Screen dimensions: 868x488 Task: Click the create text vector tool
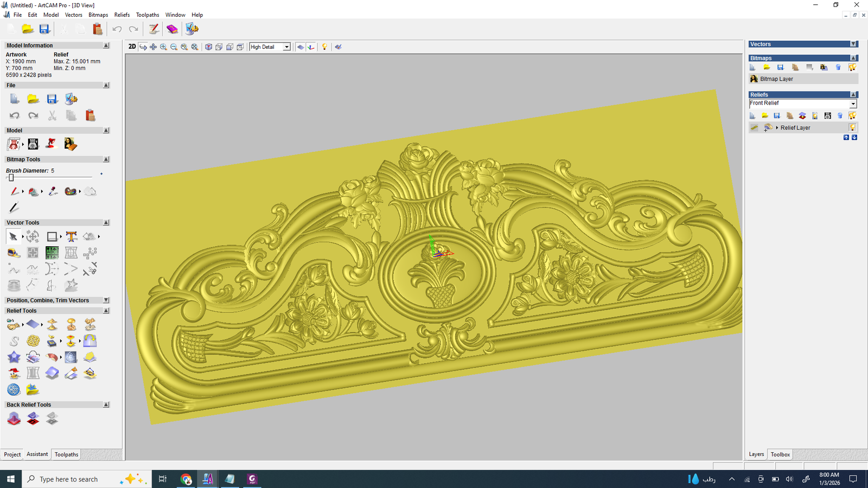(x=71, y=236)
